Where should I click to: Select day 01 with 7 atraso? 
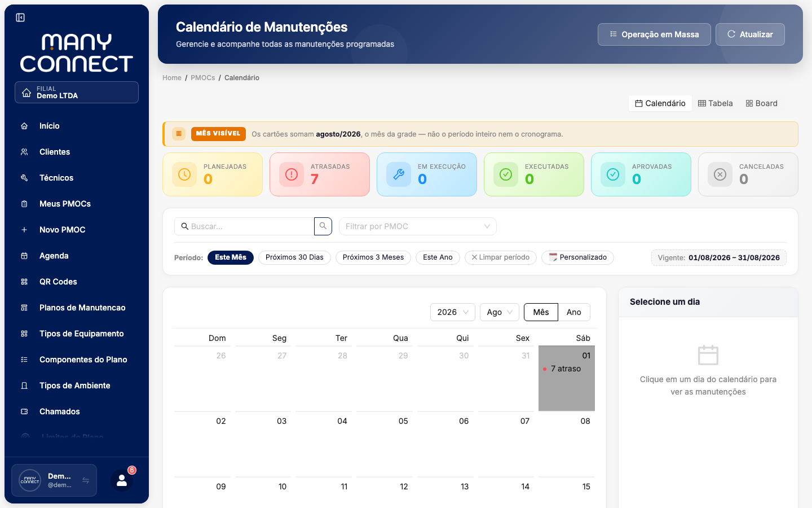click(x=567, y=378)
